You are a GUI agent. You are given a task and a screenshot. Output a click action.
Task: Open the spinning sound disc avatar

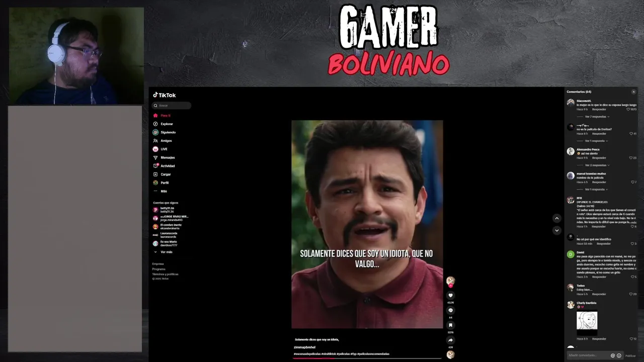(450, 354)
